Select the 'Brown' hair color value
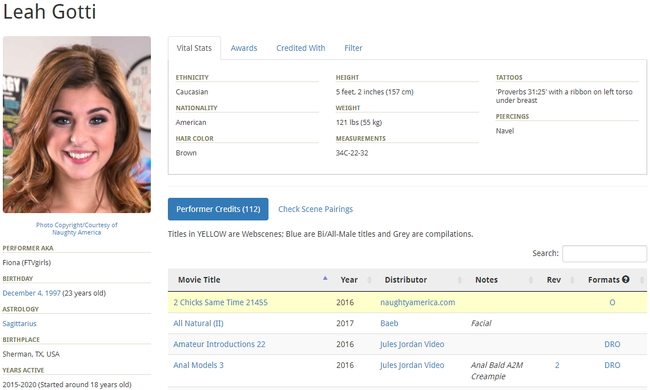 coord(186,153)
